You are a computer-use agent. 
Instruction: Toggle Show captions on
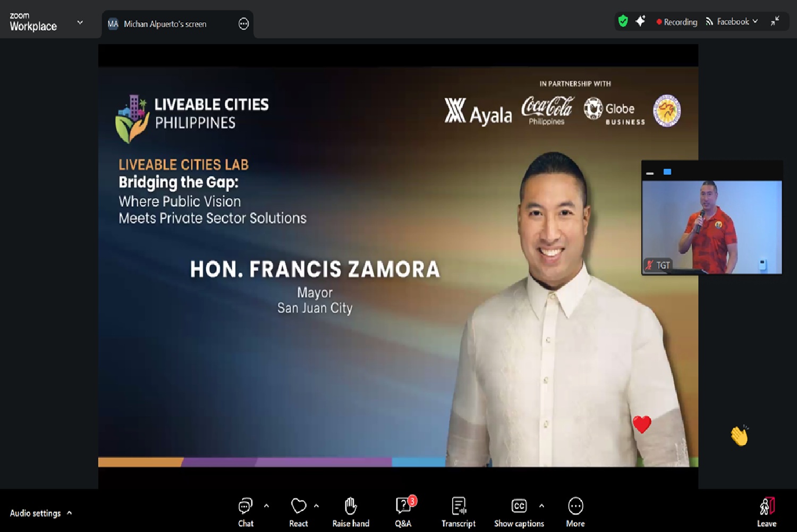tap(519, 511)
